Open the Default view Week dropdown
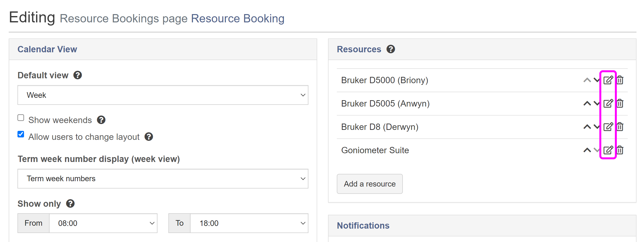This screenshot has height=242, width=644. [x=163, y=95]
